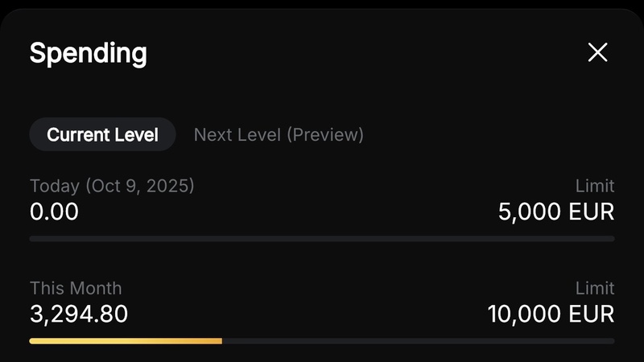
Task: Select today's 0.00 spent amount
Action: click(x=54, y=212)
